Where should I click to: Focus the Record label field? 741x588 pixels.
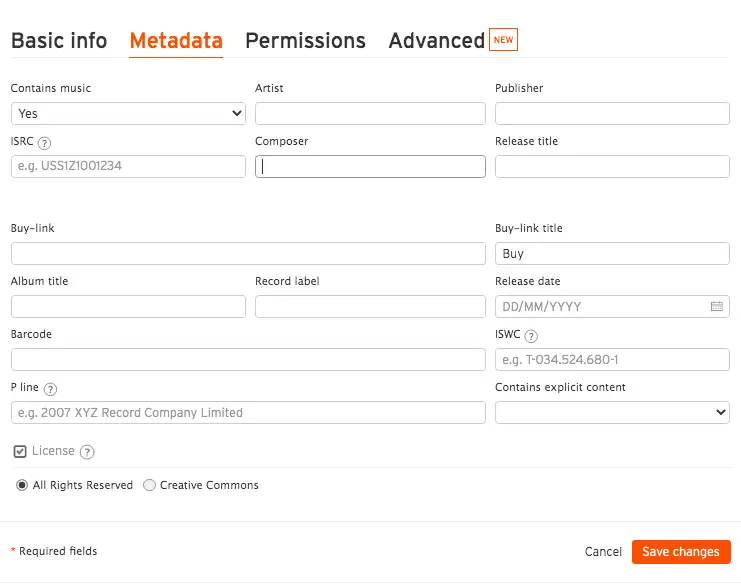point(370,307)
